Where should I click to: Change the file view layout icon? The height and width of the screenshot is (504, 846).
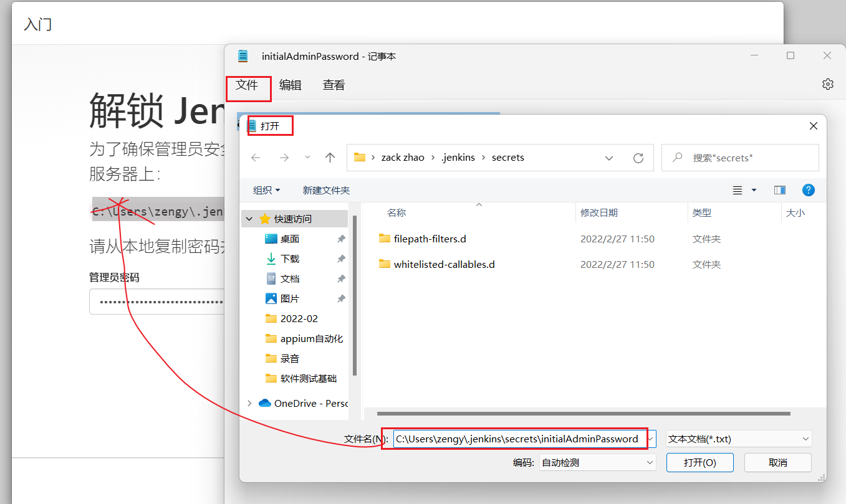point(738,190)
